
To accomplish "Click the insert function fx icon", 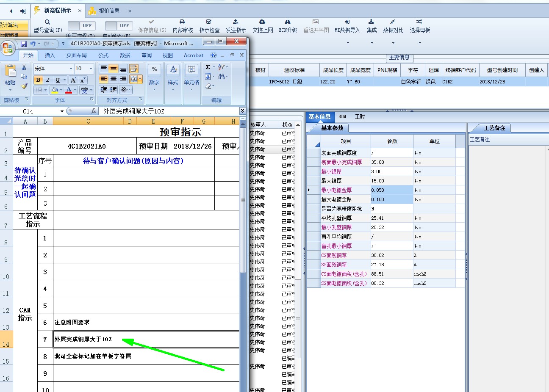I will pos(94,111).
